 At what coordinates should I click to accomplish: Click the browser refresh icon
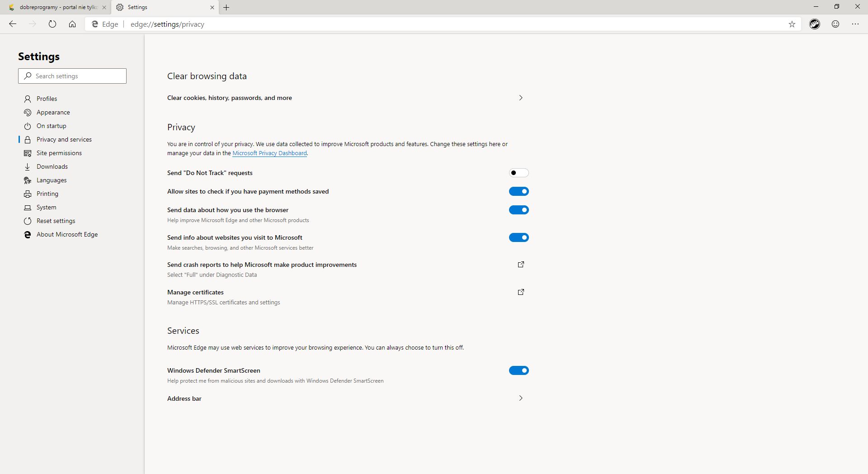[x=52, y=24]
